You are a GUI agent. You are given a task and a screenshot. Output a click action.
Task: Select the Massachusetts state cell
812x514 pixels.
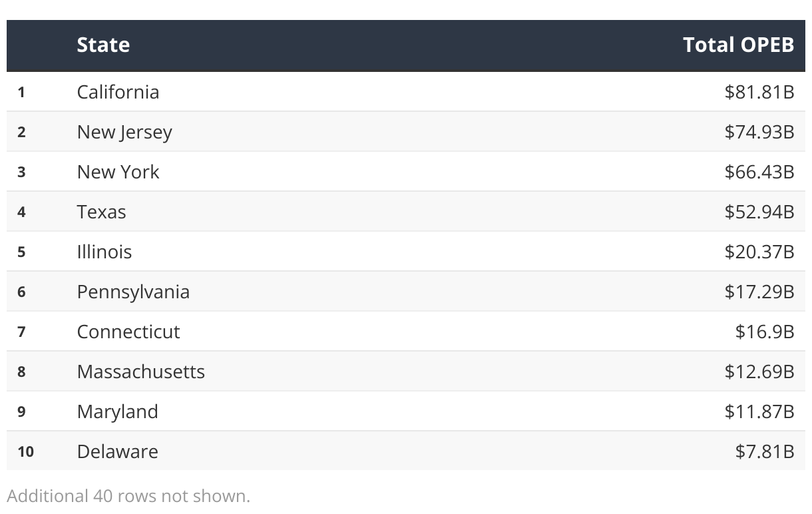pyautogui.click(x=140, y=372)
